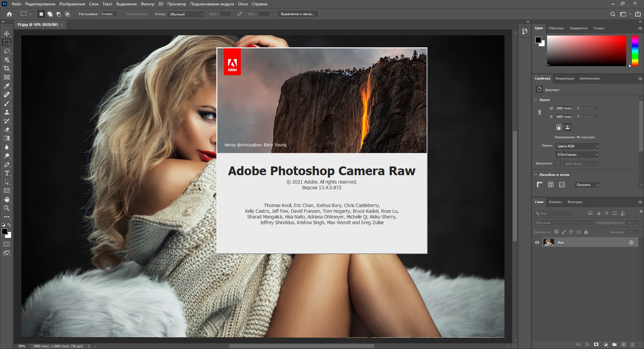Enable subtract from selection mode
The image size is (644, 349).
[59, 14]
